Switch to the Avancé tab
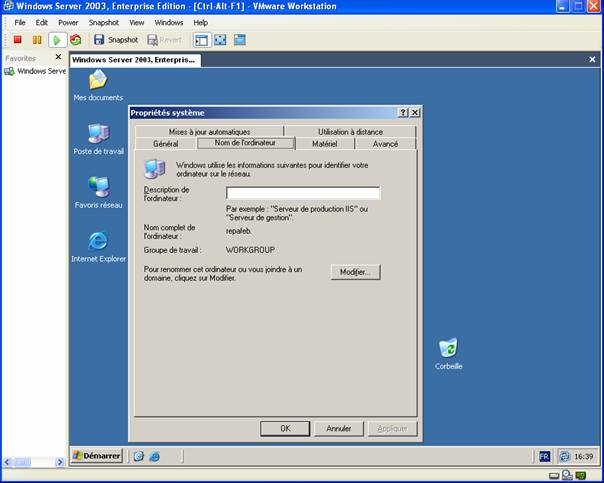604x483 pixels. click(385, 144)
